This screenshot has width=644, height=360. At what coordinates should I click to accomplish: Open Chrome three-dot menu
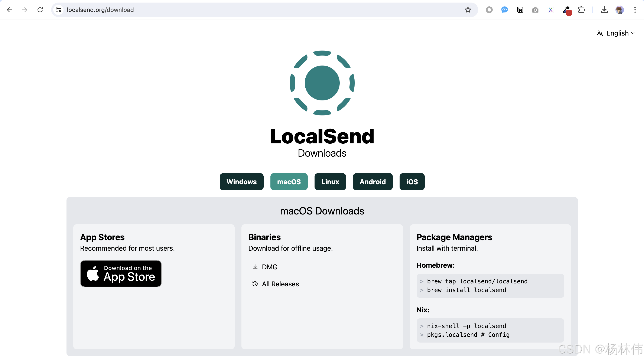[635, 10]
